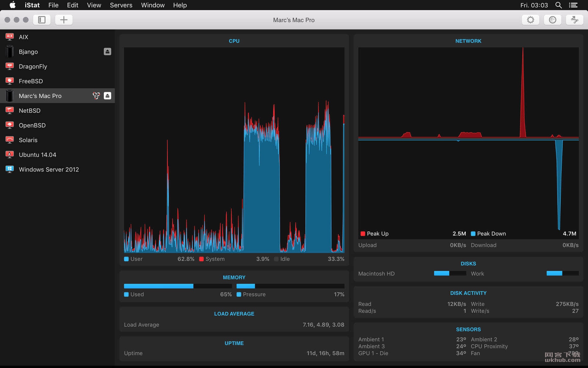
Task: Open the File menu
Action: tap(53, 5)
